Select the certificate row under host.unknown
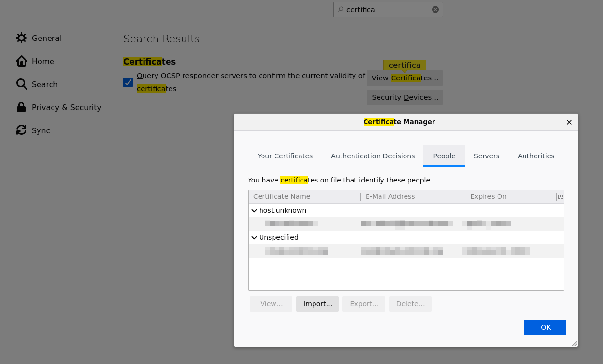The width and height of the screenshot is (603, 364). [x=405, y=224]
